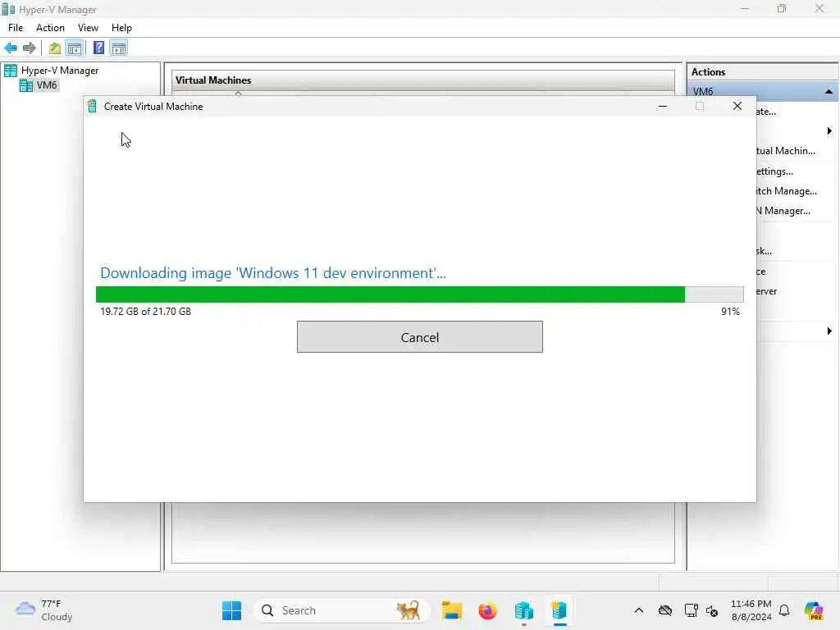The height and width of the screenshot is (630, 840).
Task: Collapse the VM6 section in Actions pane
Action: coord(829,92)
